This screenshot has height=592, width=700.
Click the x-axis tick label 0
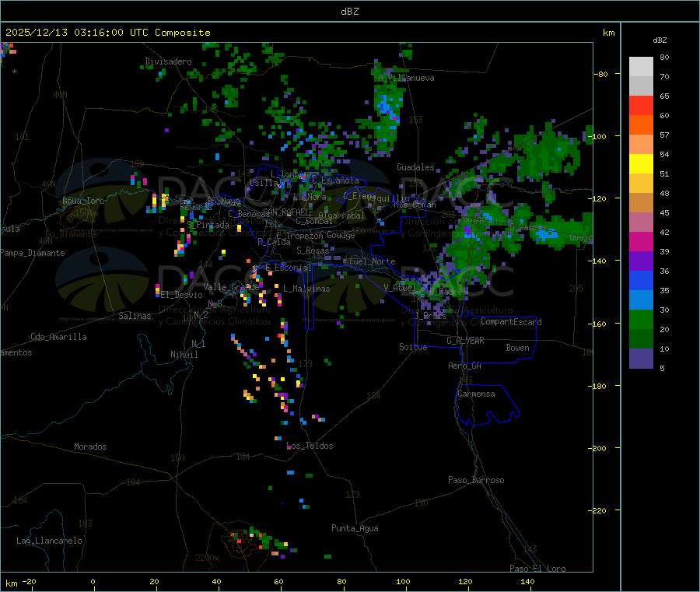click(x=93, y=581)
